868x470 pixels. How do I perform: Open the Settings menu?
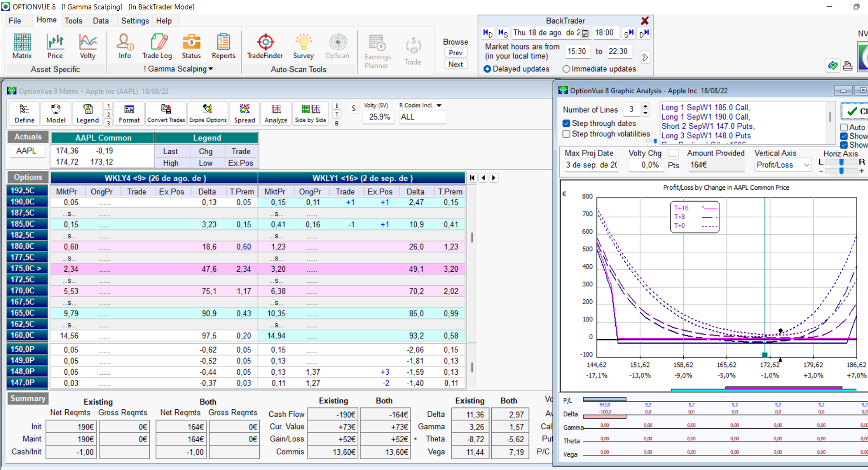[135, 21]
